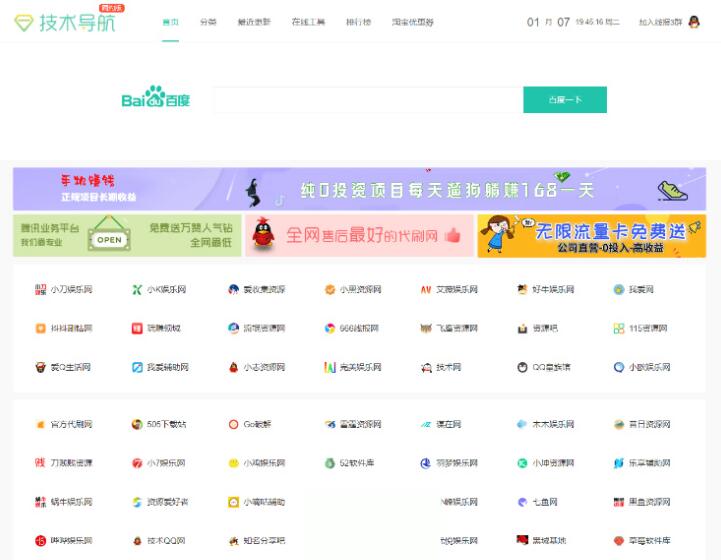Click the Baidu search input field
The width and height of the screenshot is (721, 560).
click(x=367, y=100)
